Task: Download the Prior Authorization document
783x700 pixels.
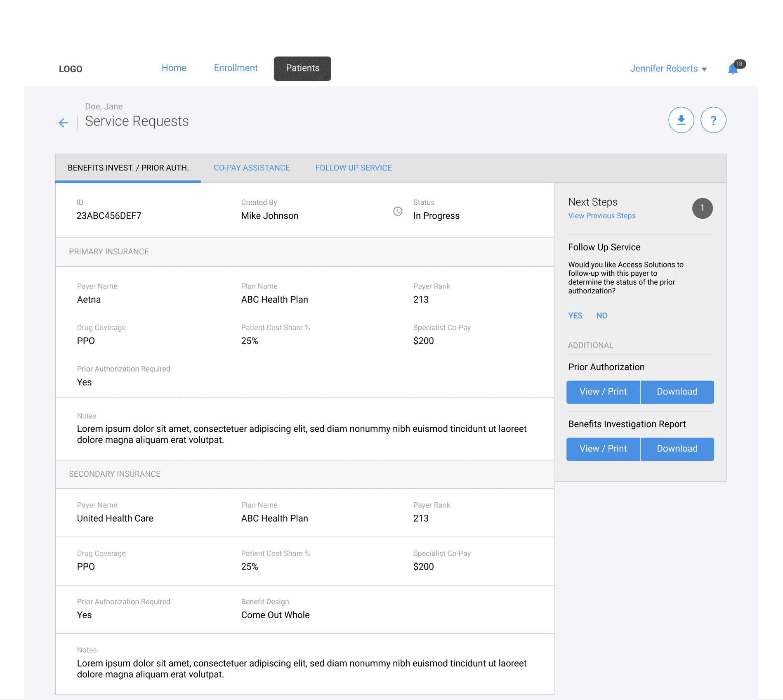Action: pos(677,392)
